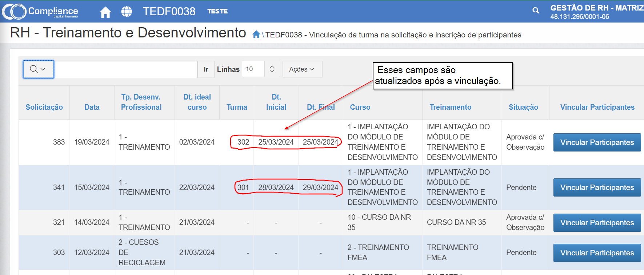Click the Situação column header
644x275 pixels.
pos(523,107)
